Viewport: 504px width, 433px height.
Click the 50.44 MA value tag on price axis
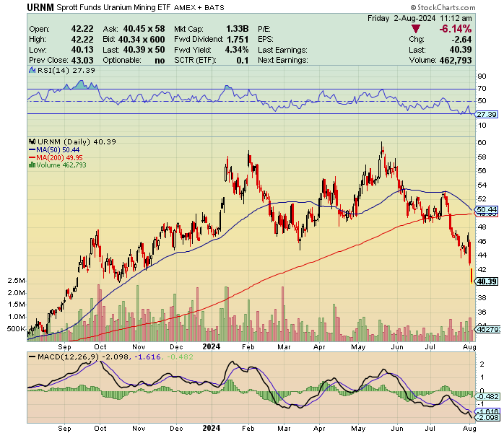click(487, 210)
